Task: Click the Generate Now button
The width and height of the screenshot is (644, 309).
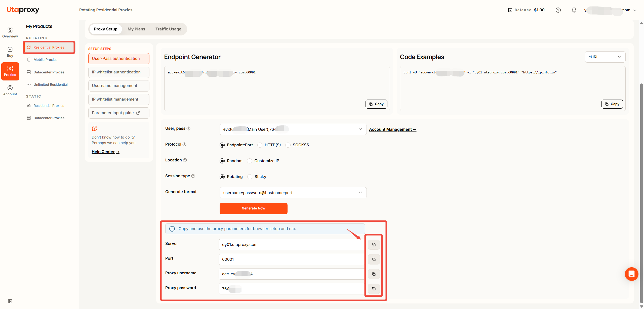Action: (254, 208)
